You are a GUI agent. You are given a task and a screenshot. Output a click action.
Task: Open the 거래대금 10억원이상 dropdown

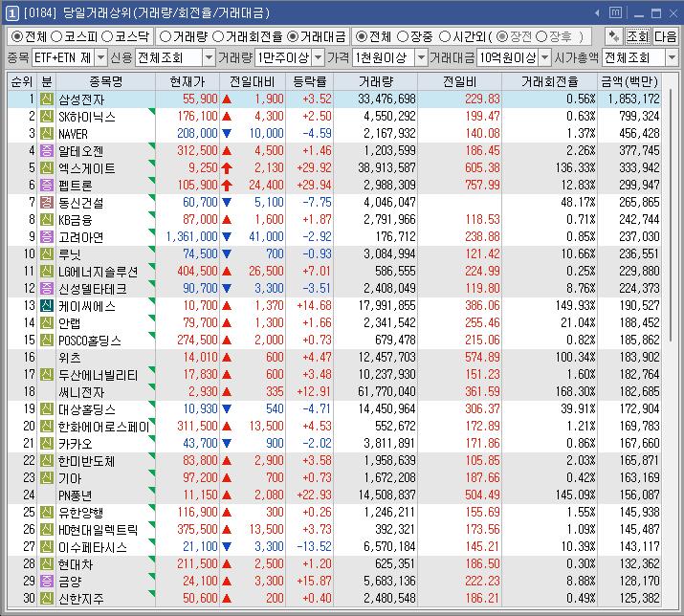(x=545, y=57)
